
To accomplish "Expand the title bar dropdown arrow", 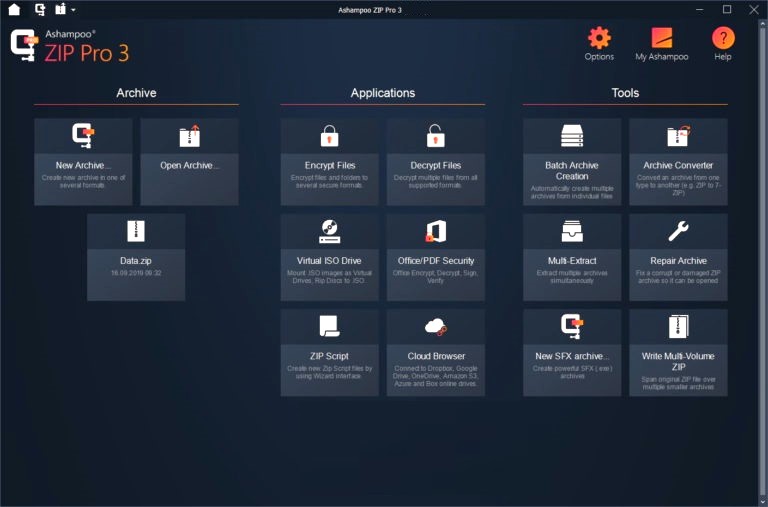I will pos(73,10).
